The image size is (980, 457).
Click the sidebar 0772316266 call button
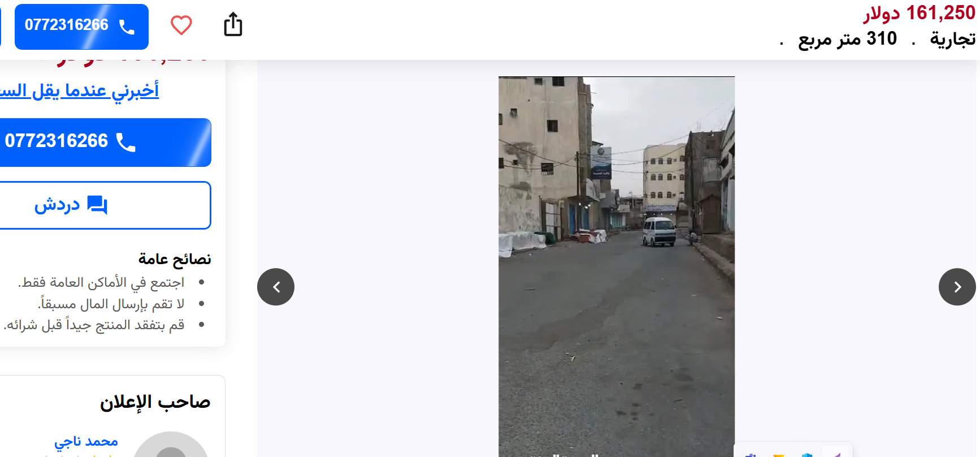(x=105, y=143)
